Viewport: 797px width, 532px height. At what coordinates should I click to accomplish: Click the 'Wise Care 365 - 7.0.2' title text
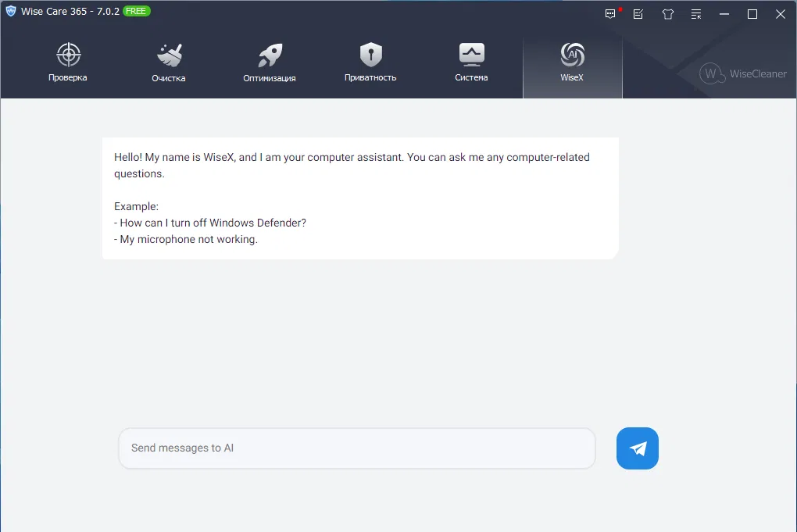click(70, 11)
